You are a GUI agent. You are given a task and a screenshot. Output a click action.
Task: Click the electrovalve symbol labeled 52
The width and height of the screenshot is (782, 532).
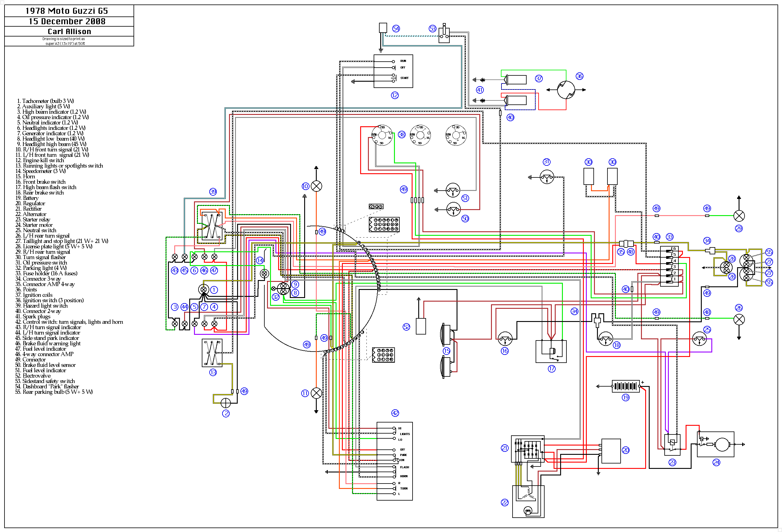click(x=421, y=326)
